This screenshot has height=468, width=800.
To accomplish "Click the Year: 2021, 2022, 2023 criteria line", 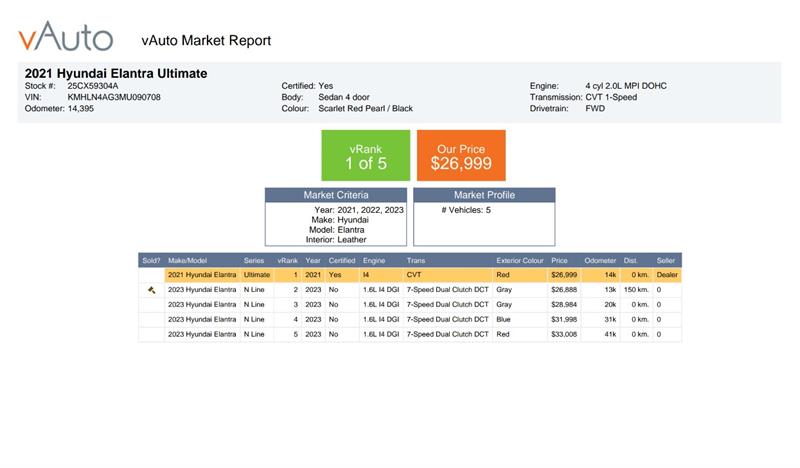I will [x=359, y=210].
